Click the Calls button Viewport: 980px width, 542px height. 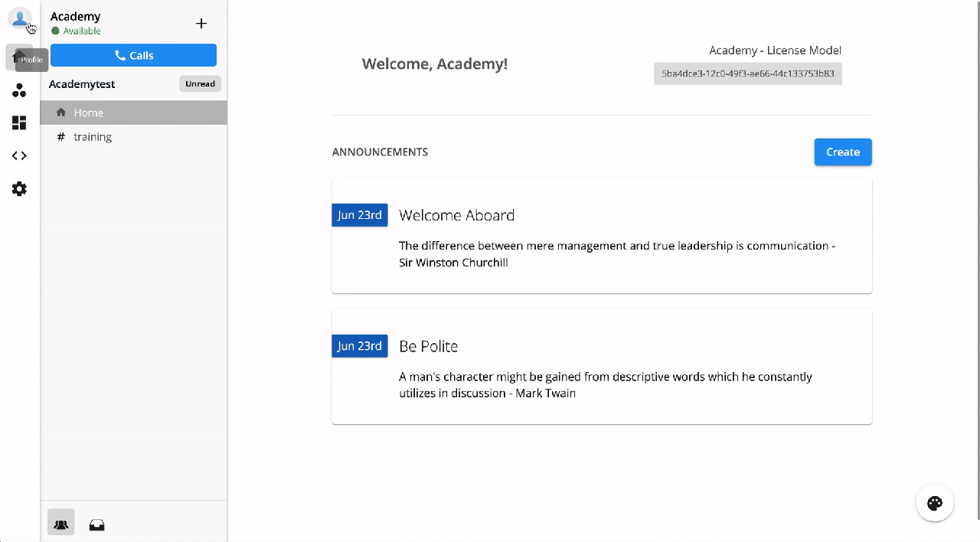133,55
